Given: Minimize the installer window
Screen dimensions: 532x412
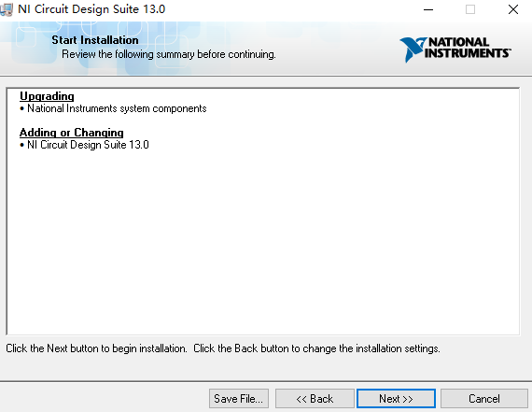Looking at the screenshot, I should click(x=428, y=9).
